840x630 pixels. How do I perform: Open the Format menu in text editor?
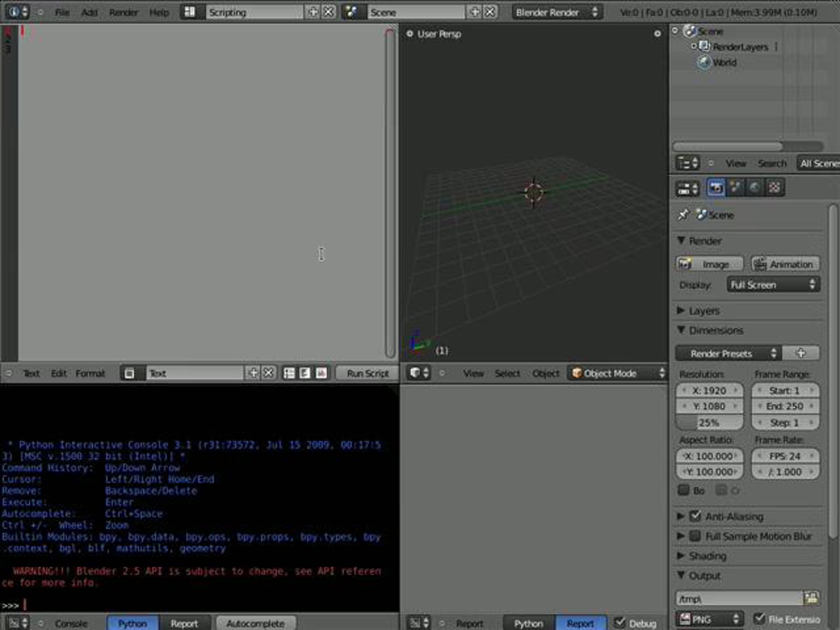click(x=90, y=373)
